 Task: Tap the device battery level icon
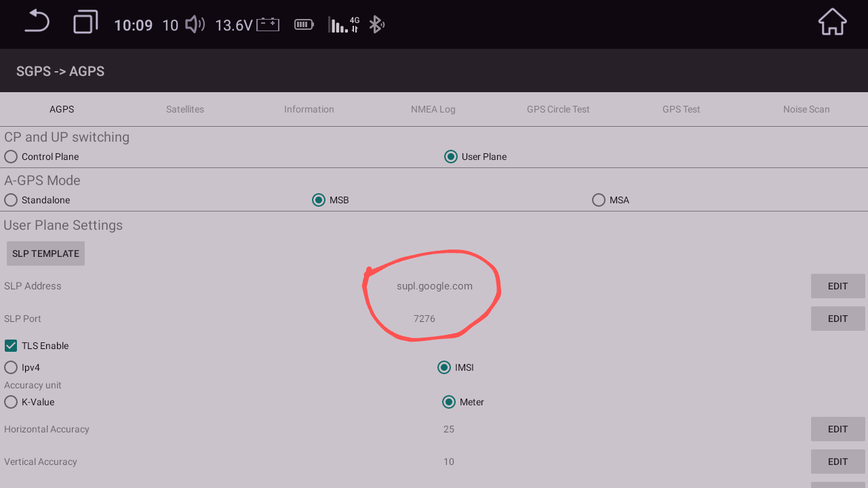(304, 25)
